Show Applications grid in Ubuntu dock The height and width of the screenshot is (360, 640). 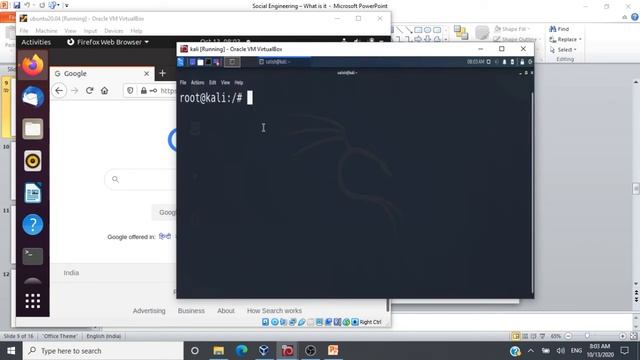point(33,301)
